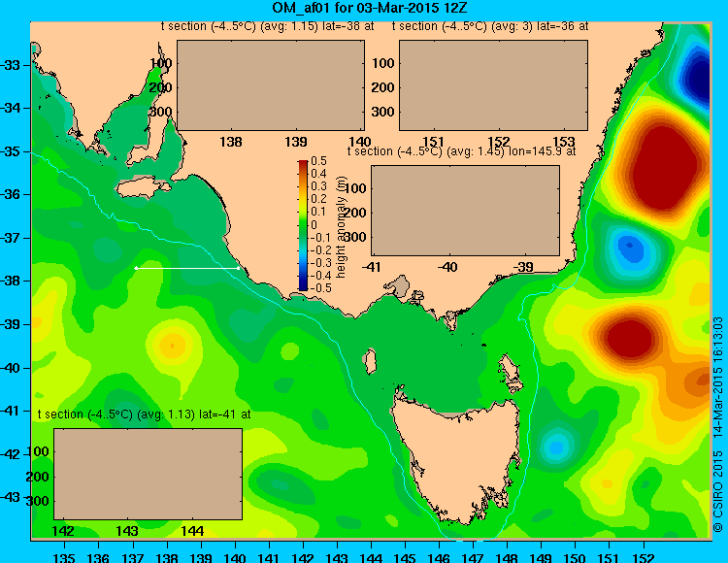Click the small blue eddy east of Tasmania
Viewport: 728px width, 563px height.
pyautogui.click(x=556, y=447)
